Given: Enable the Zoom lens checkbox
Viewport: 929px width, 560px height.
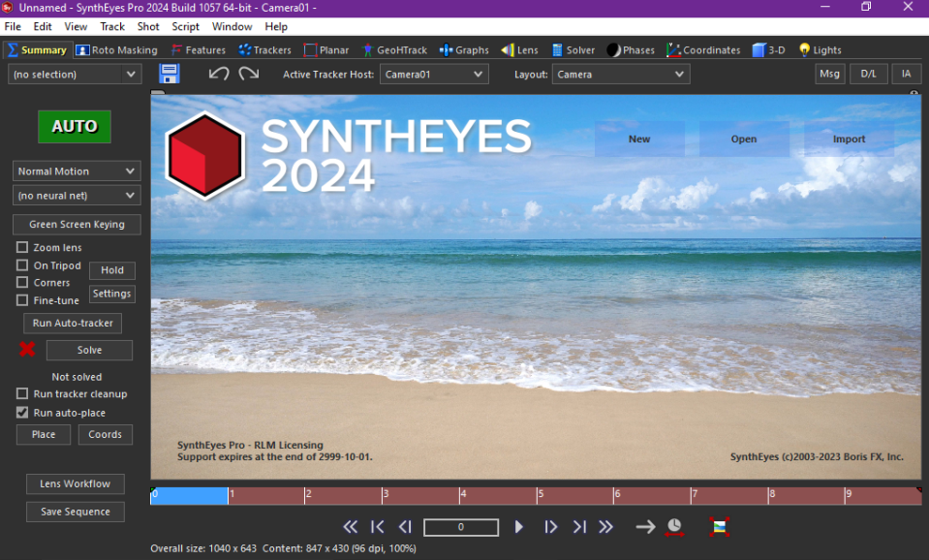Looking at the screenshot, I should [x=22, y=247].
